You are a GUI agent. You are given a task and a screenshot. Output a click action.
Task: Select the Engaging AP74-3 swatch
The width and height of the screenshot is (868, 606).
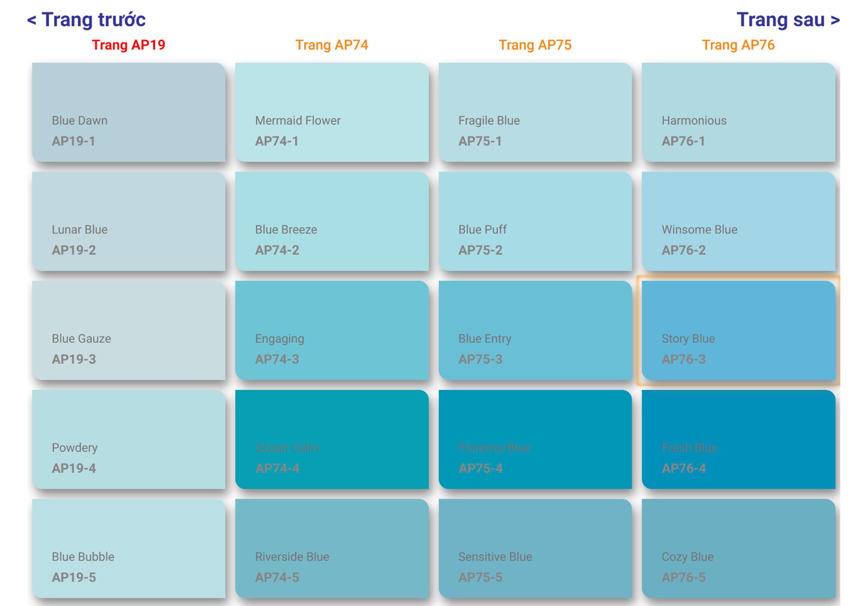point(331,330)
